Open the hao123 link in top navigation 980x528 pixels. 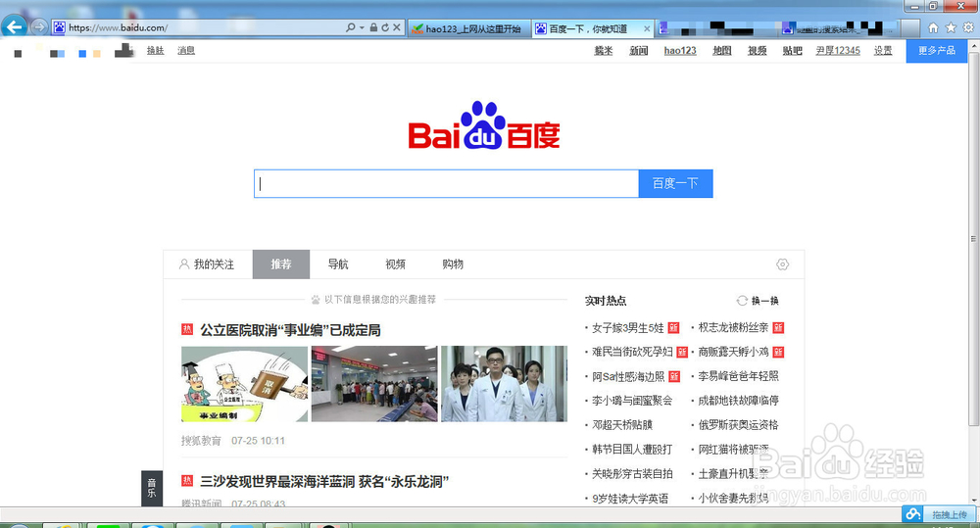tap(680, 51)
